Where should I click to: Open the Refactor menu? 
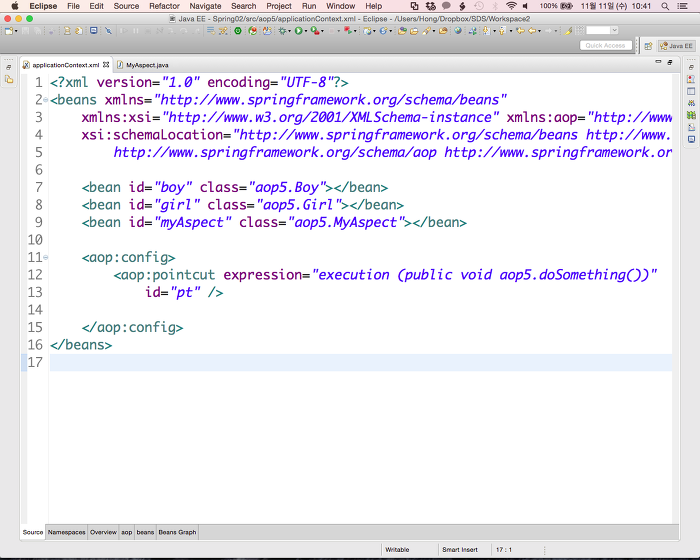[x=164, y=6]
